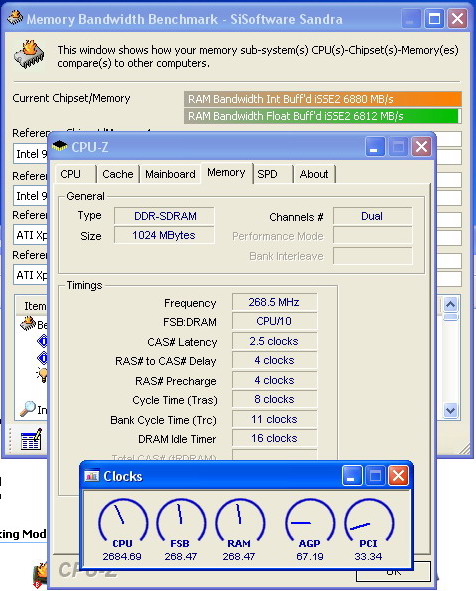Image resolution: width=476 pixels, height=591 pixels.
Task: Minimize the CPU-Z window
Action: 375,147
